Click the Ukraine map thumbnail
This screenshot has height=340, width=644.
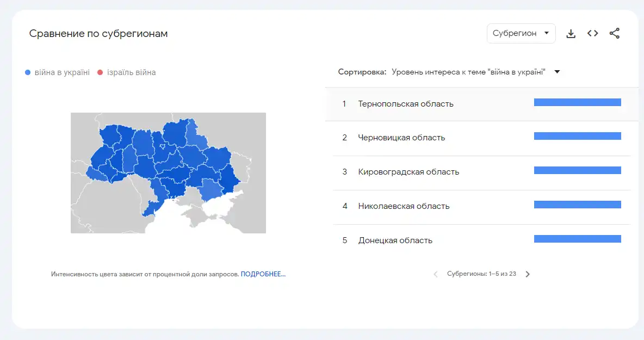pyautogui.click(x=169, y=173)
